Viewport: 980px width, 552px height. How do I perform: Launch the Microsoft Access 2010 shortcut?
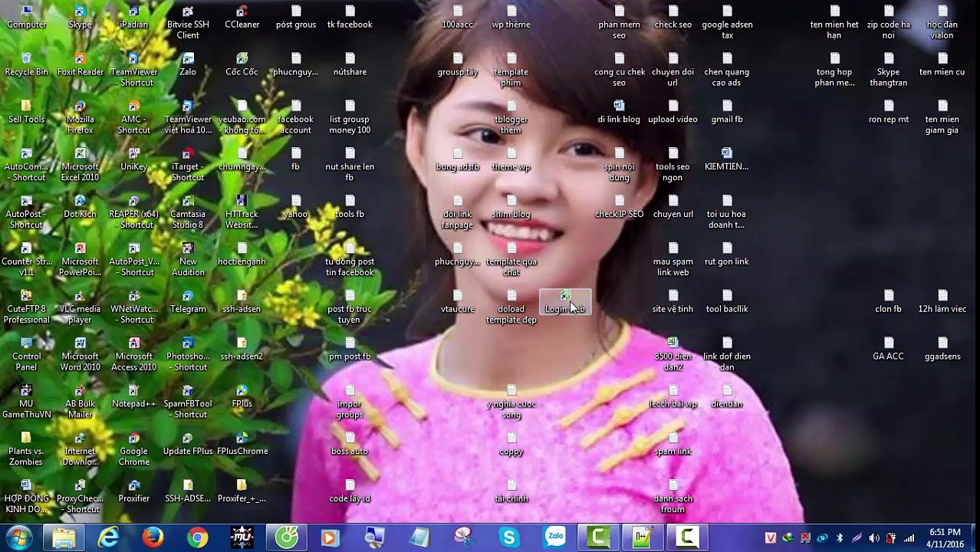pos(134,356)
